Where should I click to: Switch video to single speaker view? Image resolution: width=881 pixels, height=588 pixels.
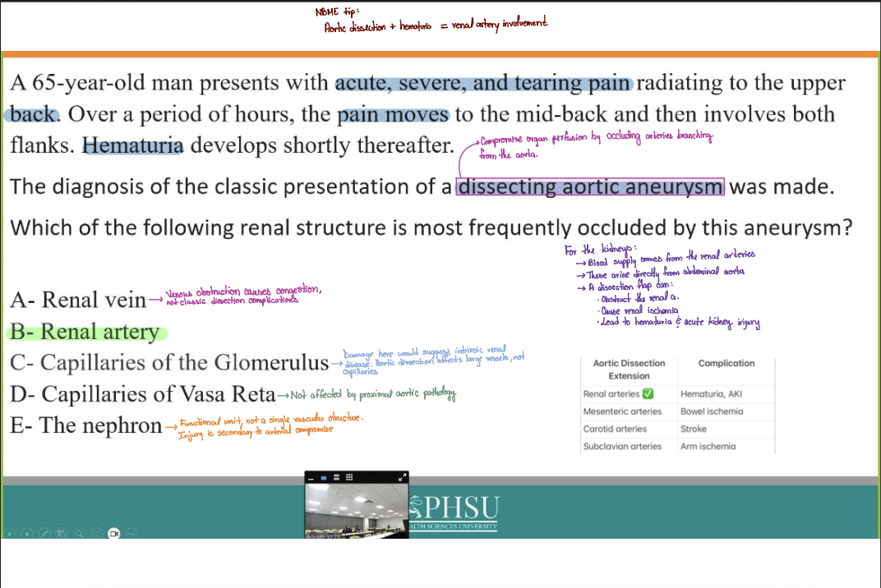click(x=324, y=476)
